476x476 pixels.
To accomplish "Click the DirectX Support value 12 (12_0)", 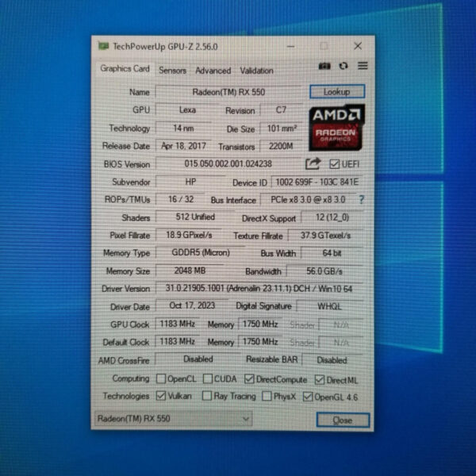I will [x=332, y=217].
